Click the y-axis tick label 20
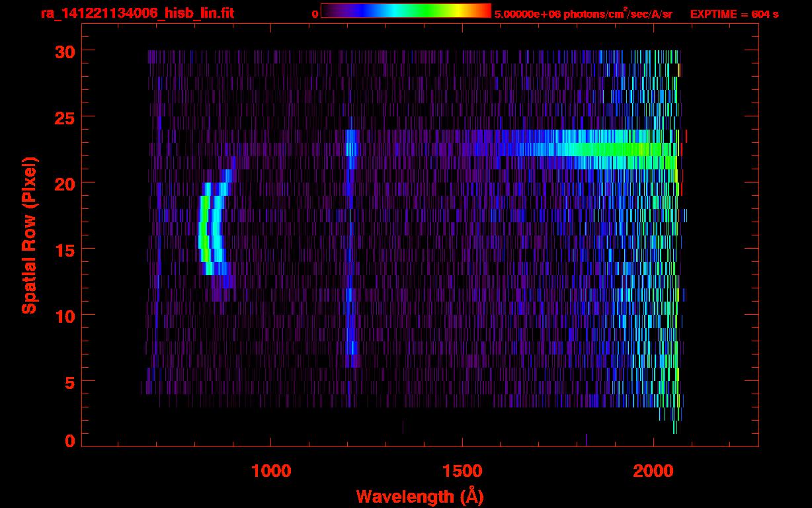Image resolution: width=812 pixels, height=508 pixels. [65, 183]
